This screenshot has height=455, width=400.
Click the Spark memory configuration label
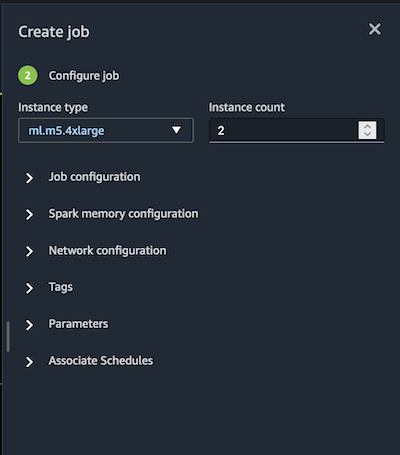[123, 214]
